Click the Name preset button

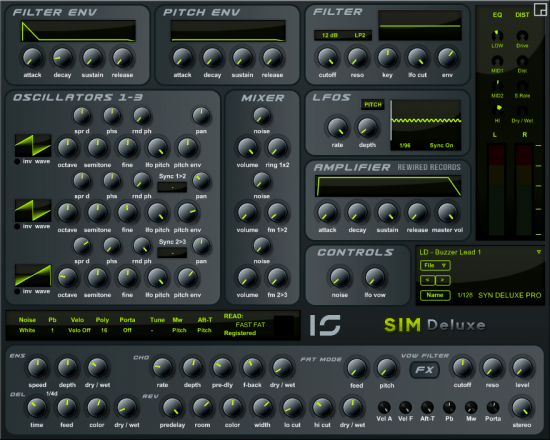click(435, 295)
